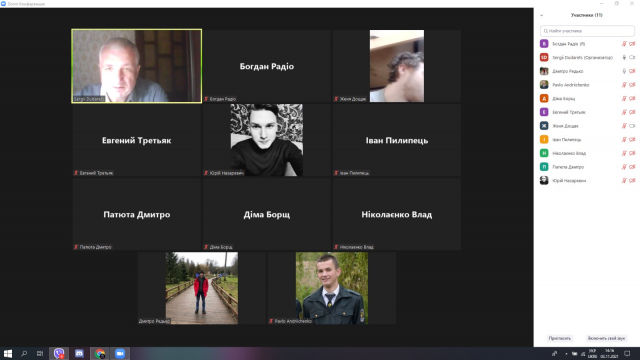Click microphone icon for Дмитро Рядко in list
This screenshot has width=640, height=360.
[x=624, y=71]
